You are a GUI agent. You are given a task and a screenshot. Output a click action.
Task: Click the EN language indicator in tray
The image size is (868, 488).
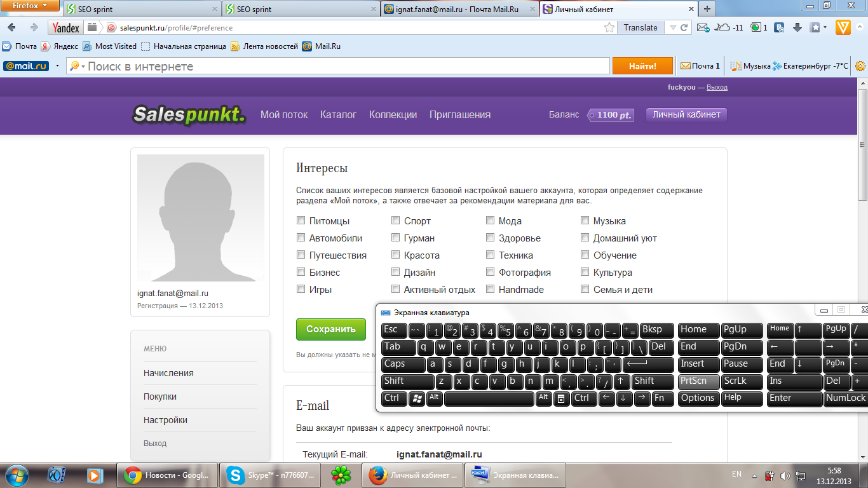coord(736,474)
